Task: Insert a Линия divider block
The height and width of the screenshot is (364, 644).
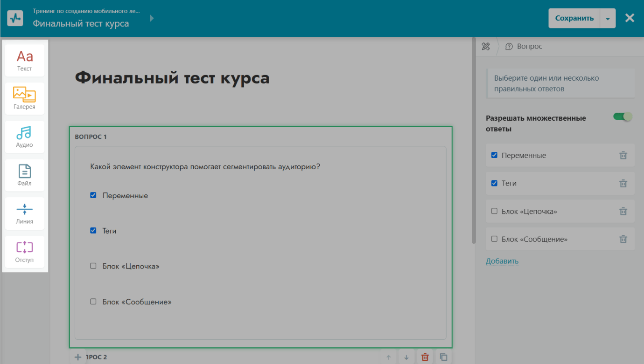Action: tap(25, 213)
